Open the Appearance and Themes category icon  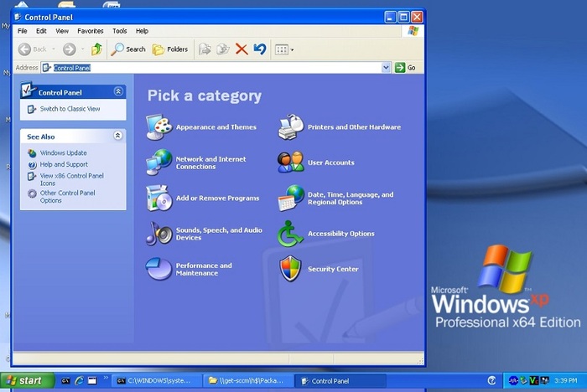(159, 127)
